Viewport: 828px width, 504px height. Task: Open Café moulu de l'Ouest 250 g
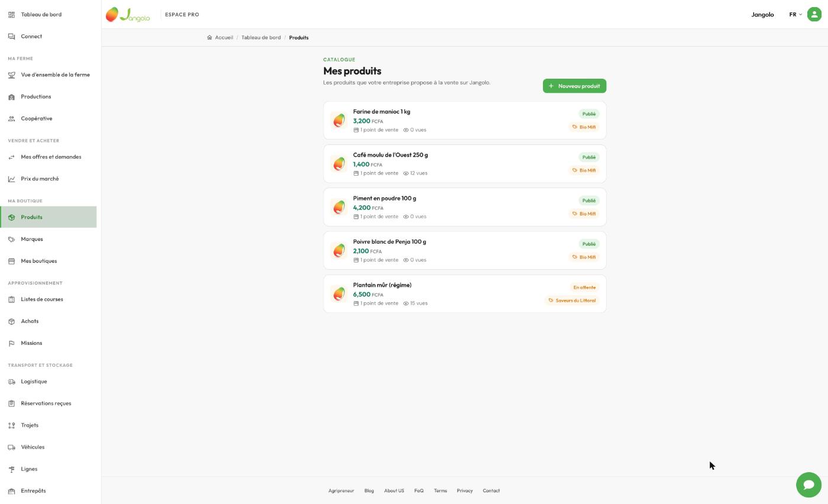(x=465, y=164)
